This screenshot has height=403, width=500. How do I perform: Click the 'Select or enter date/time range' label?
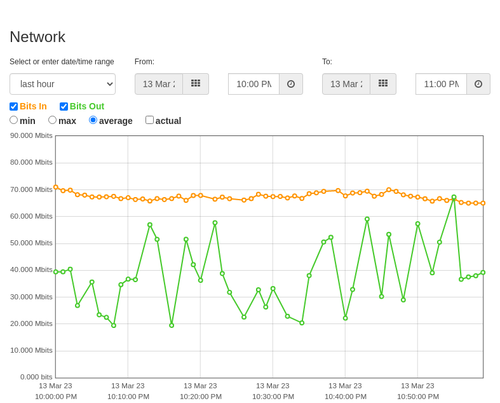click(62, 62)
